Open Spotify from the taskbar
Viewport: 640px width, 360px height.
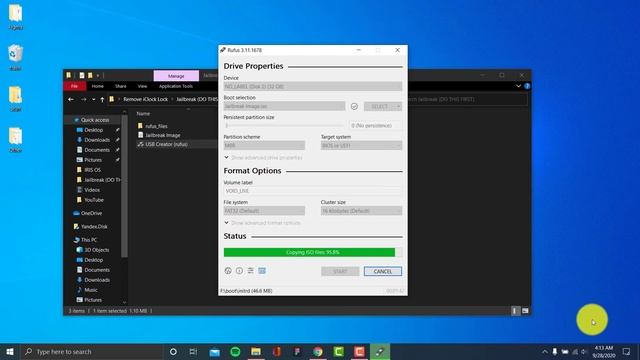235,351
